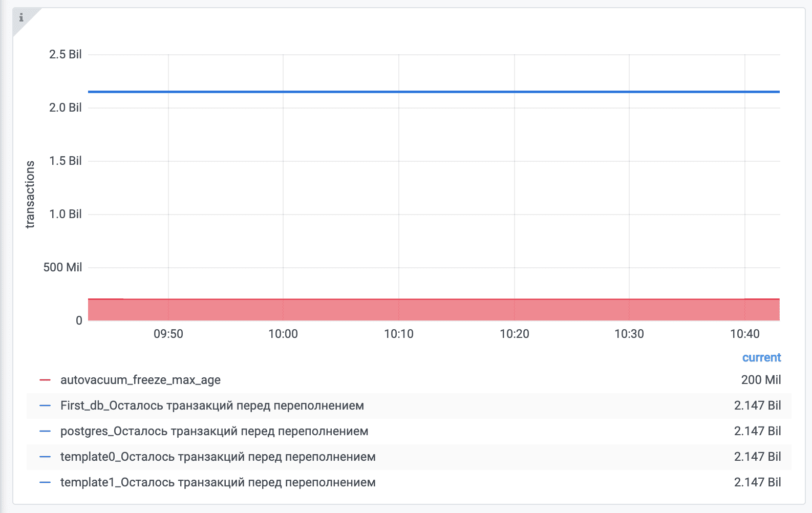812x513 pixels.
Task: Toggle First_db_Осталось транзакций series in legend
Action: [x=212, y=405]
